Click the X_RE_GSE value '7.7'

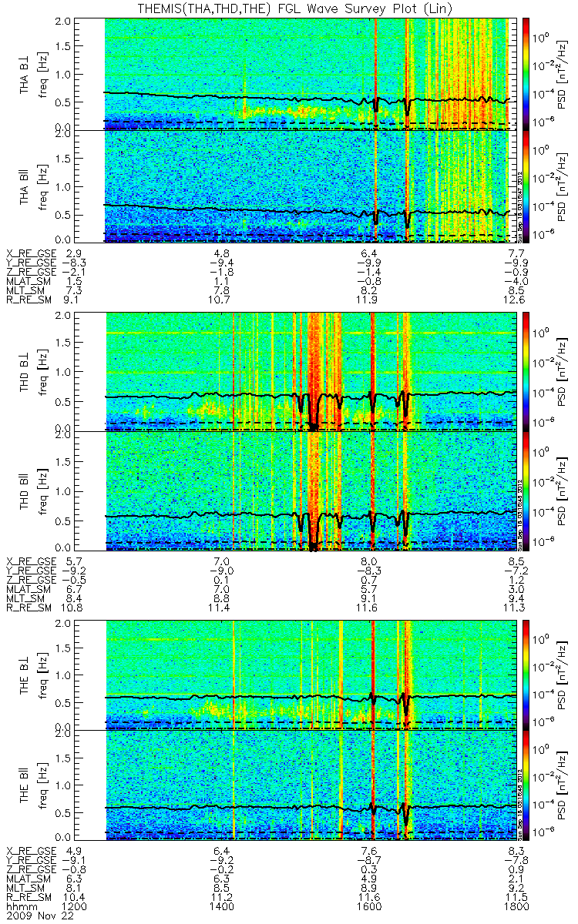(x=516, y=253)
